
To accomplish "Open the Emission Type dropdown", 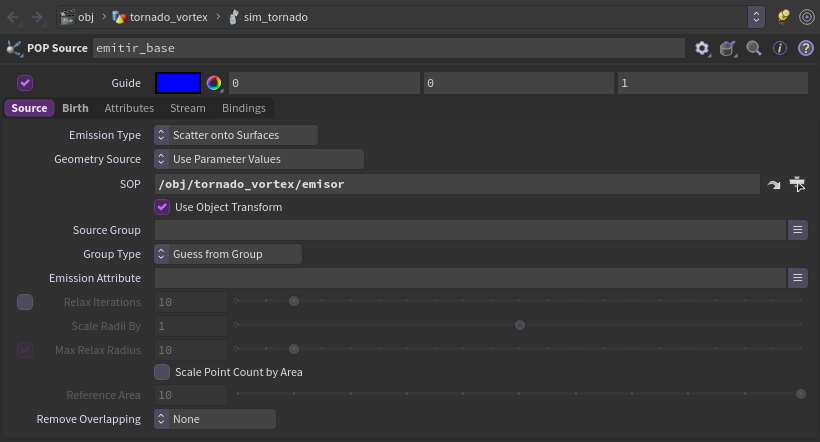I will 236,135.
